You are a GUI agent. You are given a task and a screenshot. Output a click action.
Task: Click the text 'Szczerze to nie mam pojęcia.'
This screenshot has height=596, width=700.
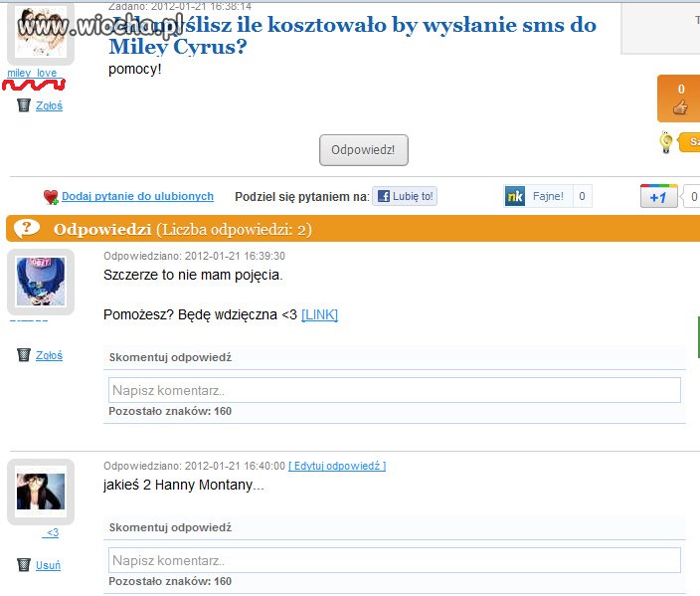(193, 275)
